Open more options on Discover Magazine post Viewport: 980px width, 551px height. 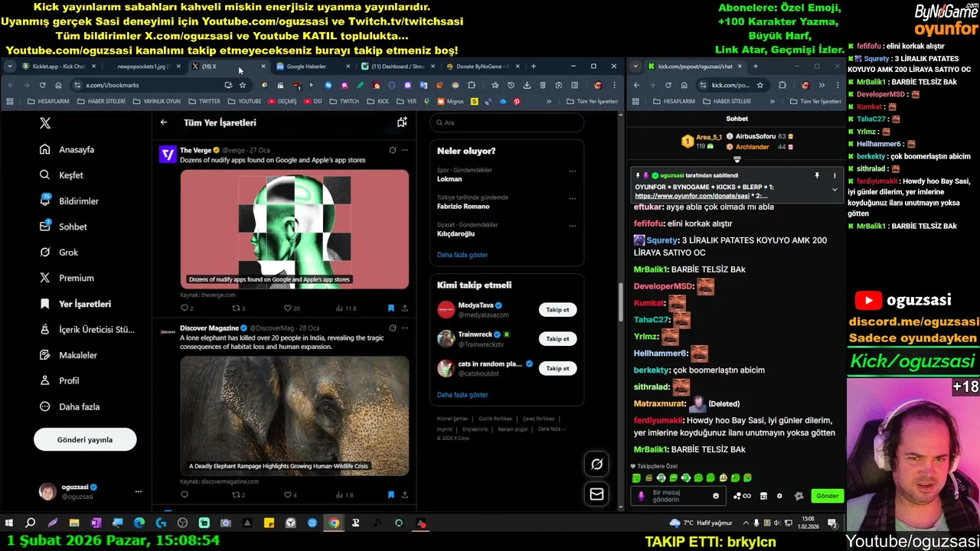(405, 328)
